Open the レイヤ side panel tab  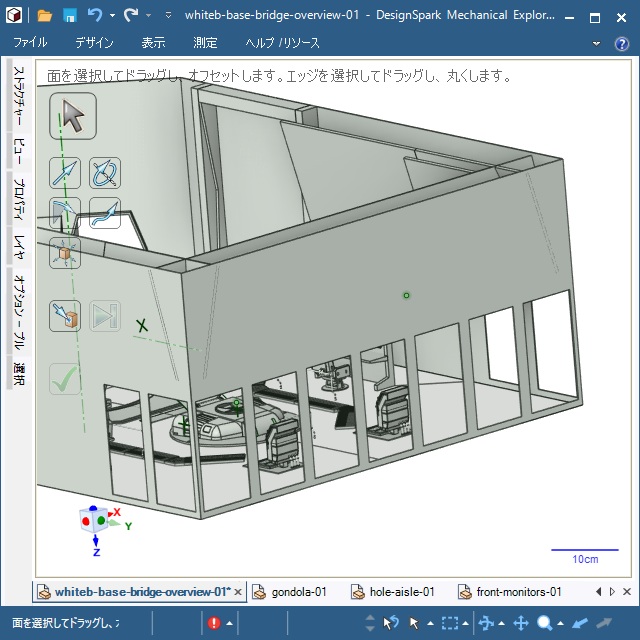(19, 247)
